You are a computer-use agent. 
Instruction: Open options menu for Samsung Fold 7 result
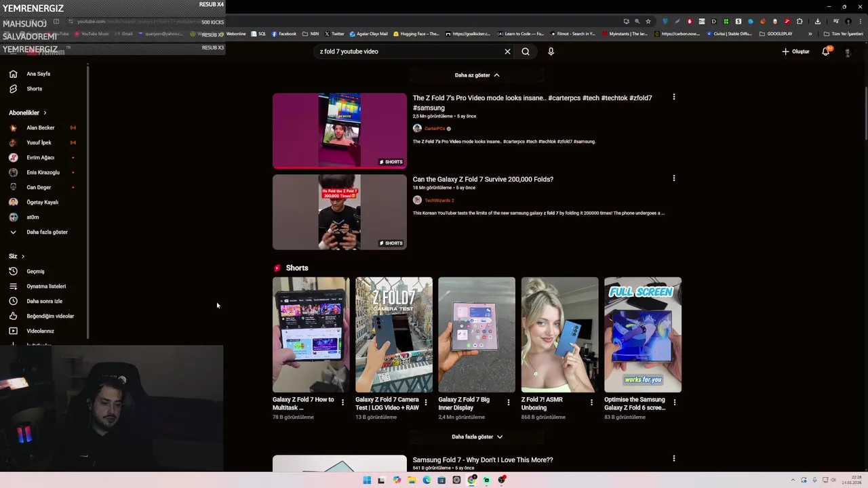(x=673, y=459)
